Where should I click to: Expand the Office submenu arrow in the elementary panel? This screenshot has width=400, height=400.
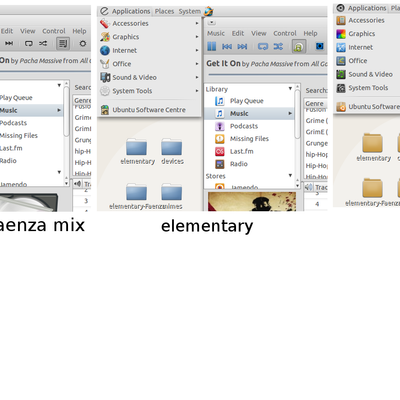(x=197, y=64)
